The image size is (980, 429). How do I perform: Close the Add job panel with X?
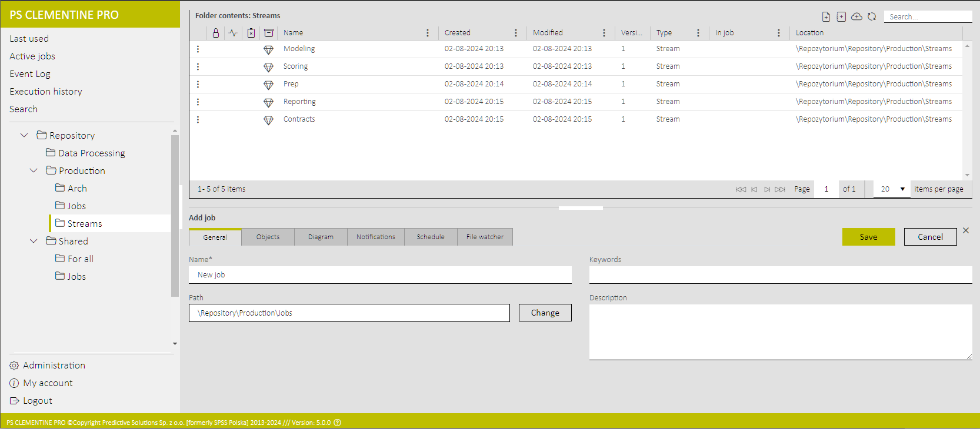click(x=966, y=230)
